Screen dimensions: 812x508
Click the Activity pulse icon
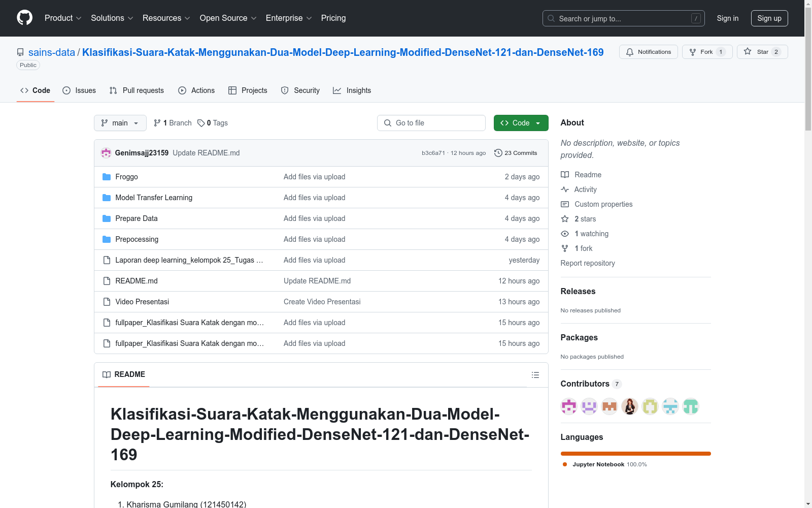(x=565, y=189)
